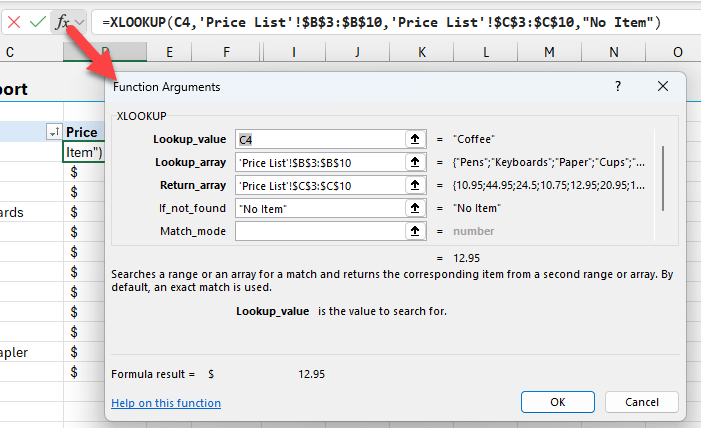Select column K header

click(x=422, y=52)
